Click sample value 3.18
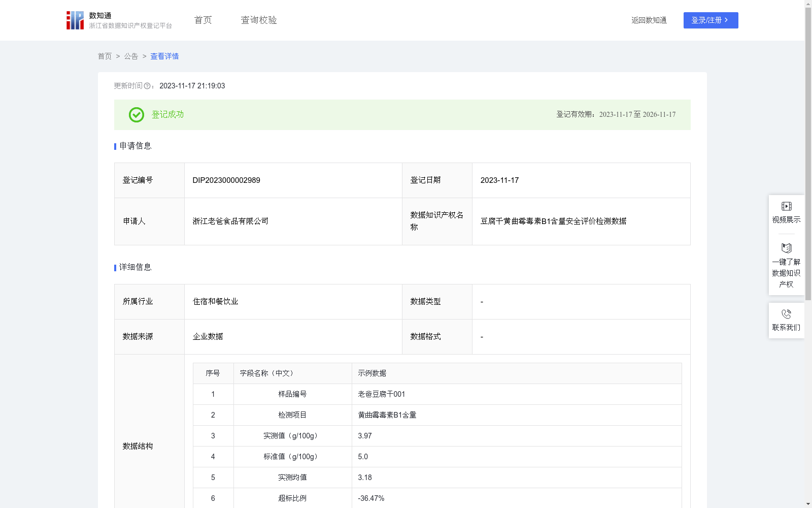The image size is (812, 508). pos(365,478)
